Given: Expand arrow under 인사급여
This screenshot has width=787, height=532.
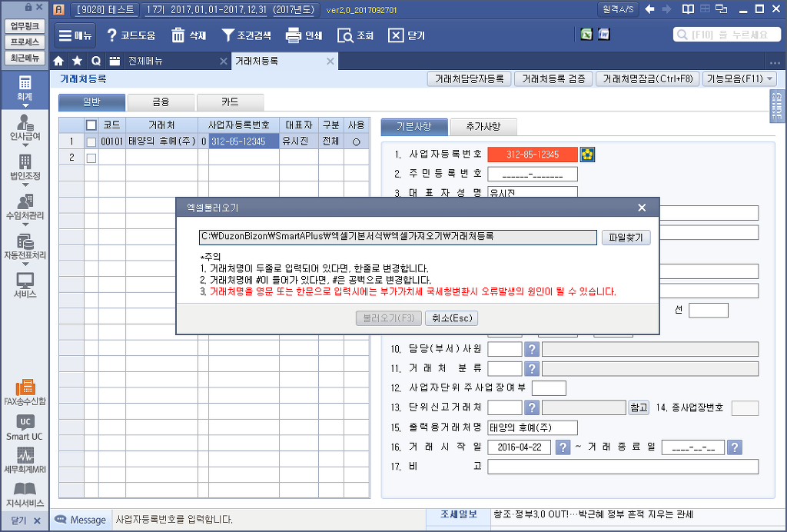Looking at the screenshot, I should coord(25,145).
